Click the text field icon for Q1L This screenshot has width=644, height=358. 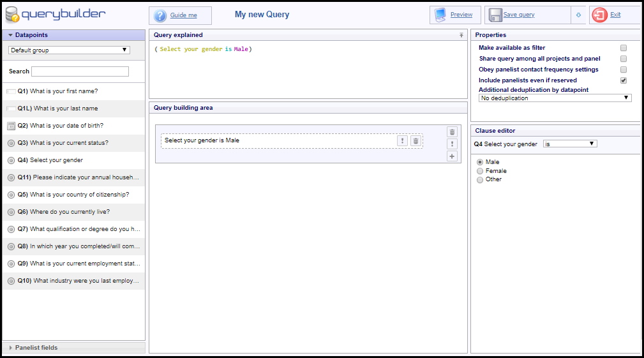11,108
